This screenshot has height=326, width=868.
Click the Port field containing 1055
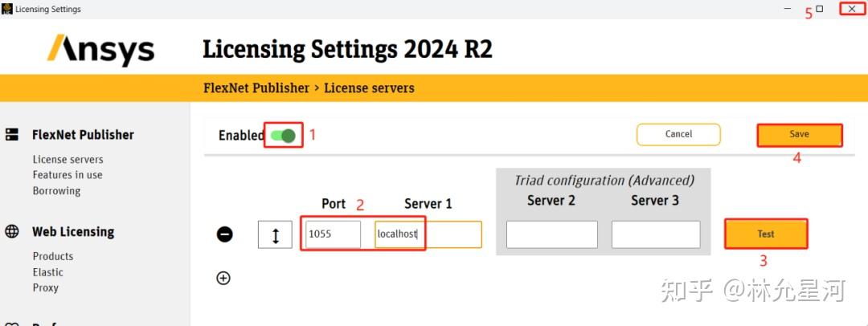click(x=333, y=234)
